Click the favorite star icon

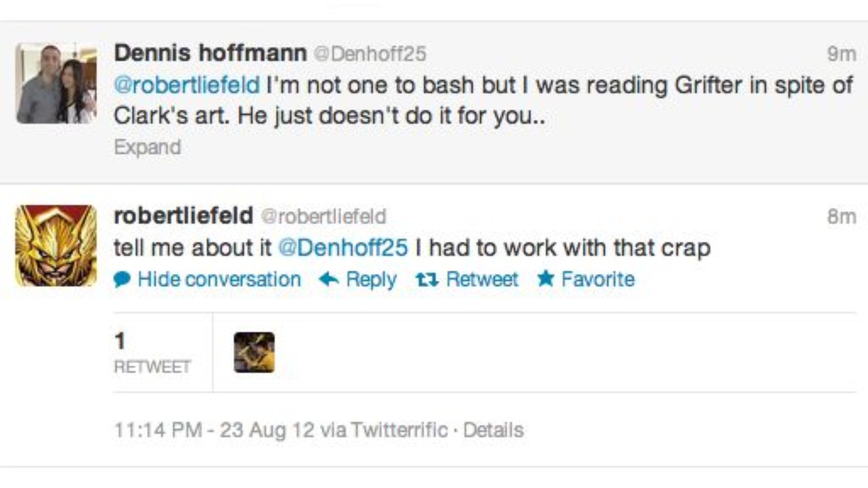[x=546, y=278]
